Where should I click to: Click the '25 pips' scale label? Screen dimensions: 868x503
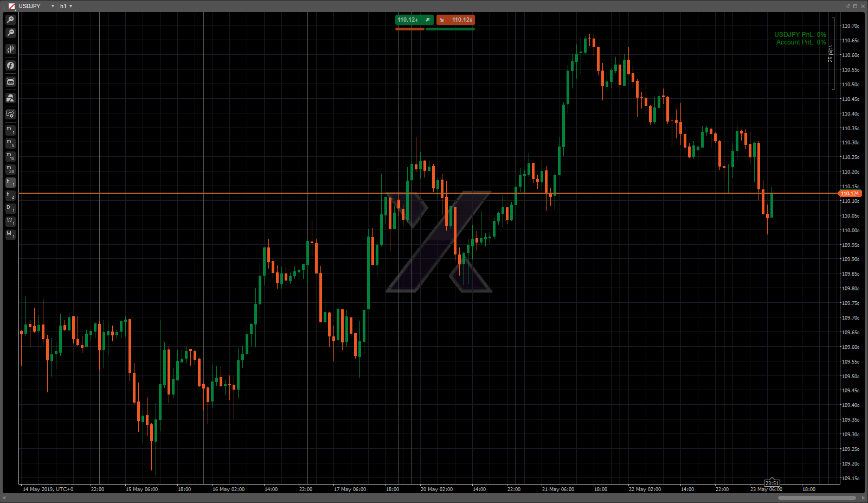coord(830,54)
